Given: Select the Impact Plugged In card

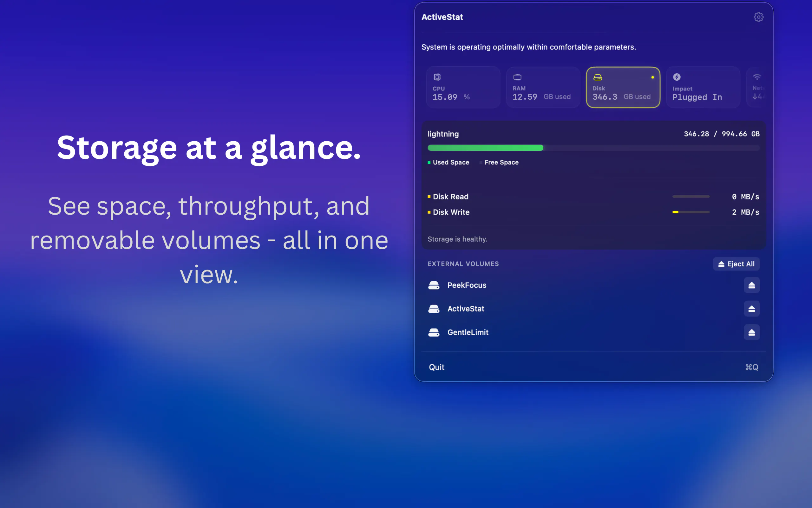Looking at the screenshot, I should [703, 87].
